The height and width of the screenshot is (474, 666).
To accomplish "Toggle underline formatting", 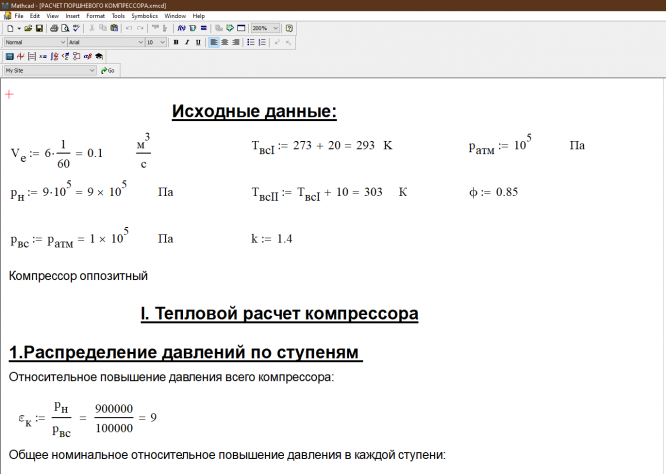I will click(x=198, y=43).
